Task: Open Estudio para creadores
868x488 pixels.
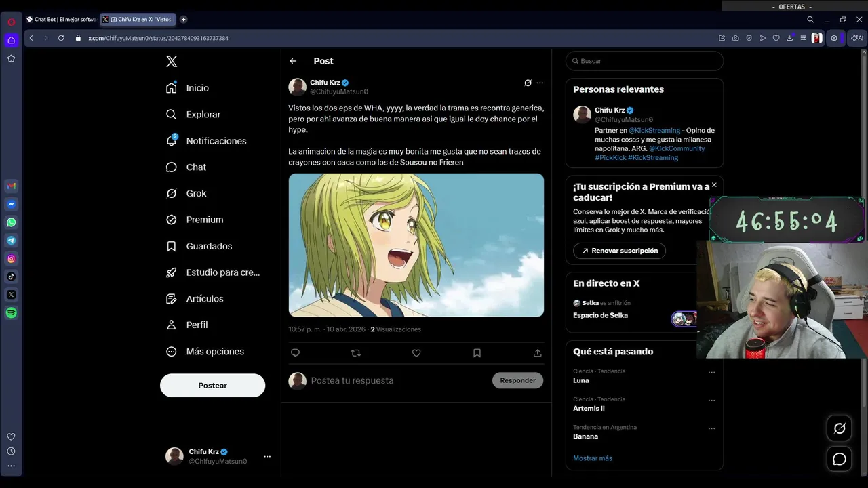Action: 214,272
